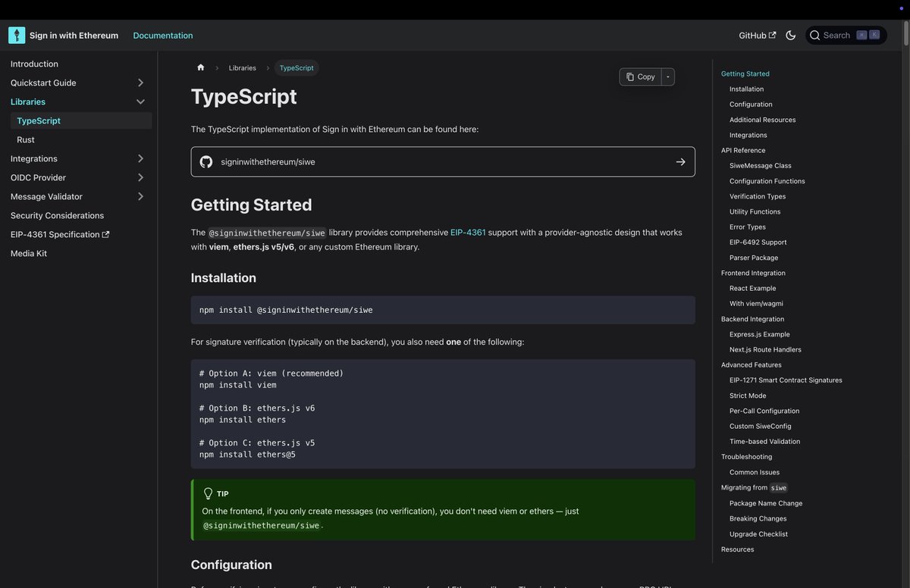This screenshot has height=588, width=910.
Task: Jump to Configuration Functions in contents
Action: (767, 181)
